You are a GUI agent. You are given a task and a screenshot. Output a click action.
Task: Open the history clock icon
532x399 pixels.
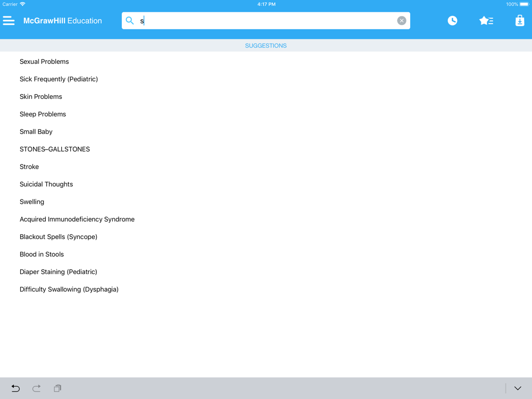click(x=452, y=21)
